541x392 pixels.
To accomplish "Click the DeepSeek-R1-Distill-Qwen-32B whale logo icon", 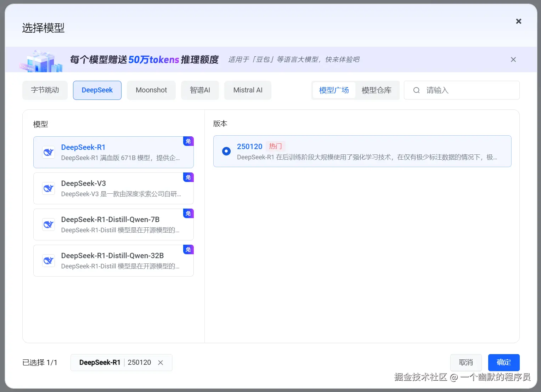I will (49, 261).
